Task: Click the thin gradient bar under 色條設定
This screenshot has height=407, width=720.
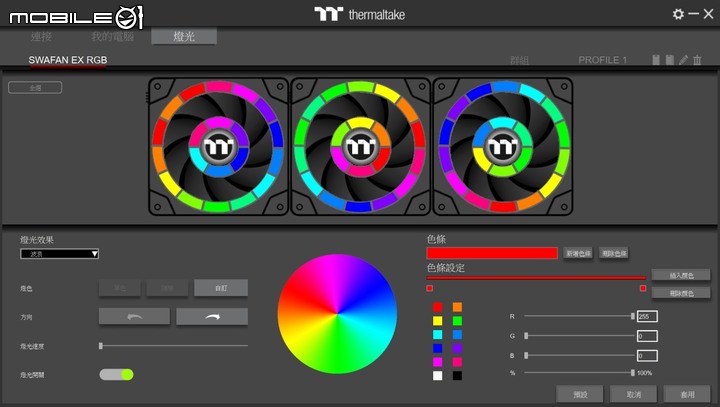Action: click(x=536, y=278)
